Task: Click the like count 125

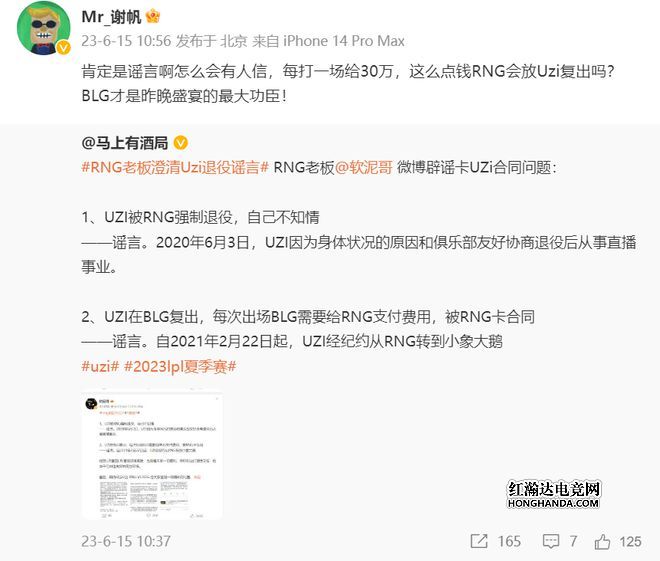Action: (x=630, y=541)
